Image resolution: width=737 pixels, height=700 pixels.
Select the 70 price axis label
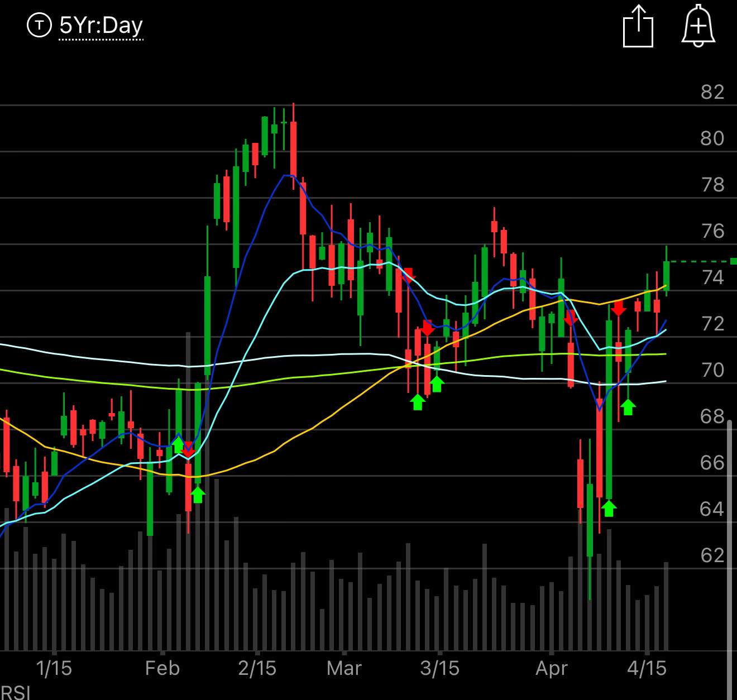pos(712,370)
